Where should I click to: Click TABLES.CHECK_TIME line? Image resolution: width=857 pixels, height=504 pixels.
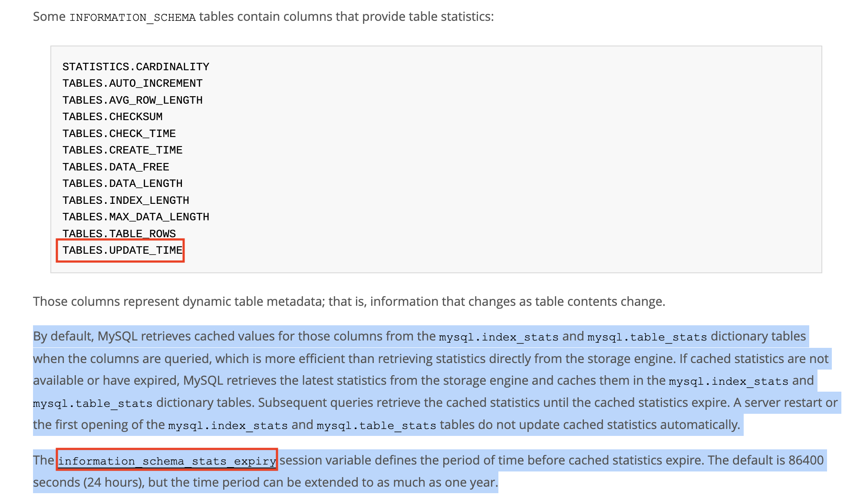coord(119,134)
